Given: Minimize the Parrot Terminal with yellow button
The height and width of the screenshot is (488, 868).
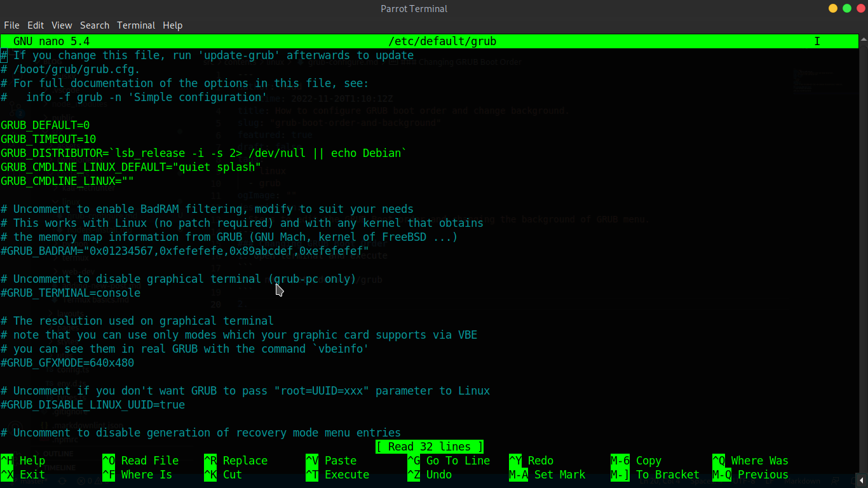Looking at the screenshot, I should coord(833,8).
